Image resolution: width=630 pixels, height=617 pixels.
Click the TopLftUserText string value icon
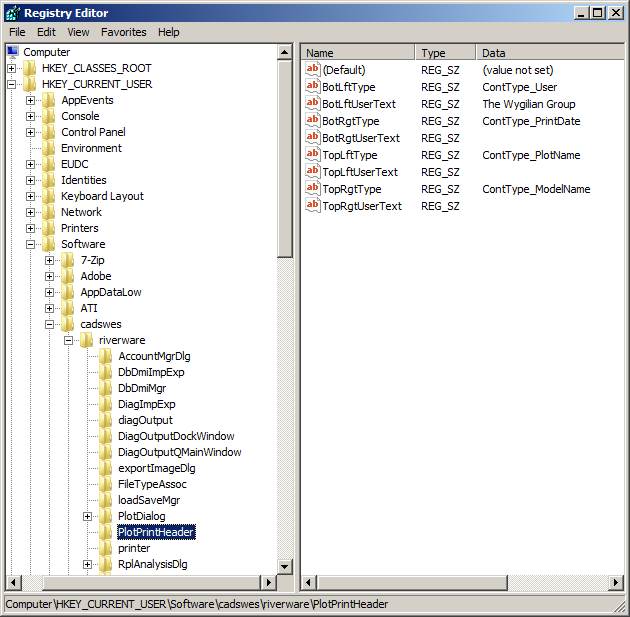coord(313,172)
